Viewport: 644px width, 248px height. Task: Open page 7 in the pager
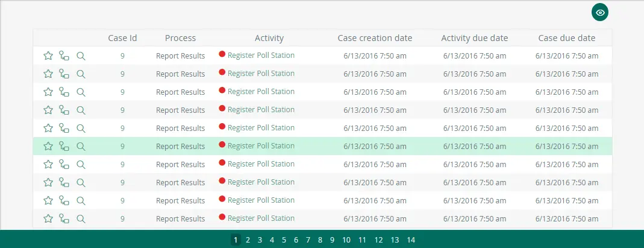tap(308, 240)
